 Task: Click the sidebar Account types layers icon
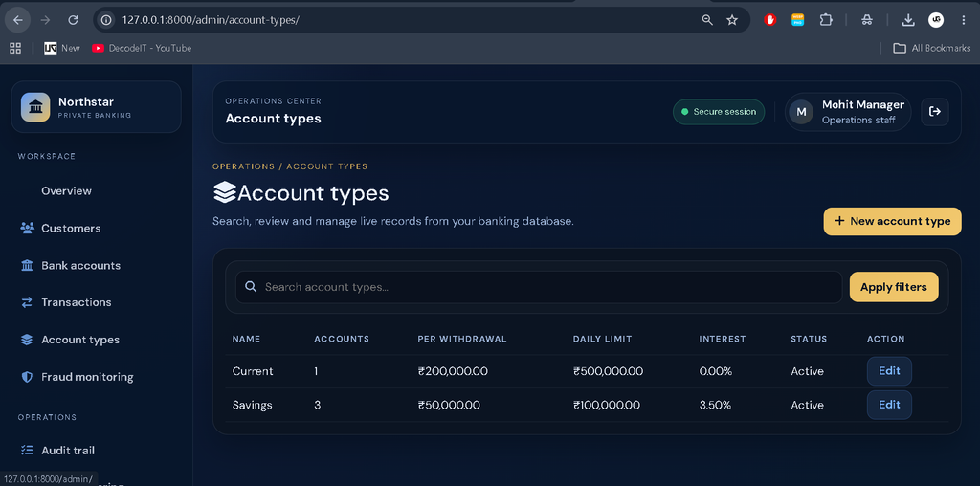point(27,340)
